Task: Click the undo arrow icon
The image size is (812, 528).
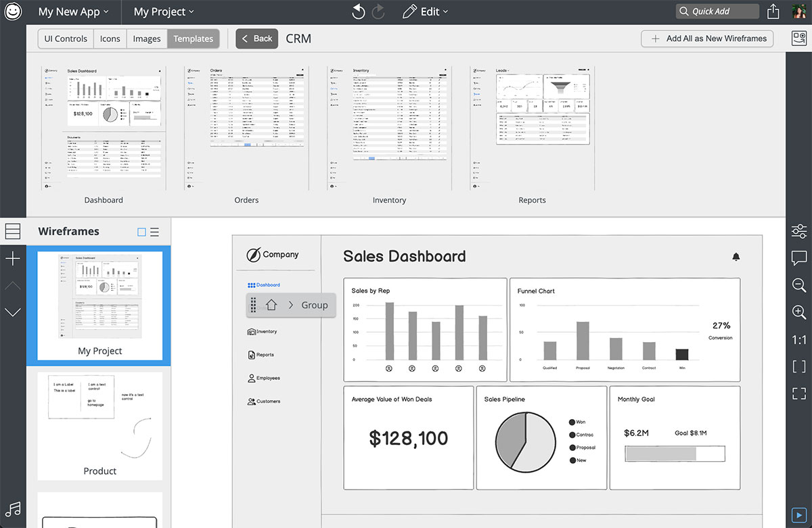Action: [x=359, y=11]
